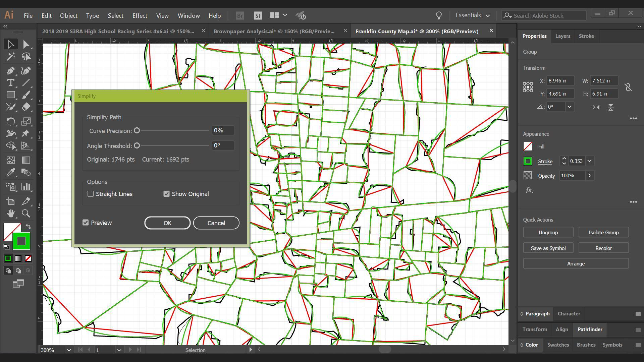Image resolution: width=644 pixels, height=362 pixels.
Task: Choose the Magic Wand tool
Action: coord(10,57)
